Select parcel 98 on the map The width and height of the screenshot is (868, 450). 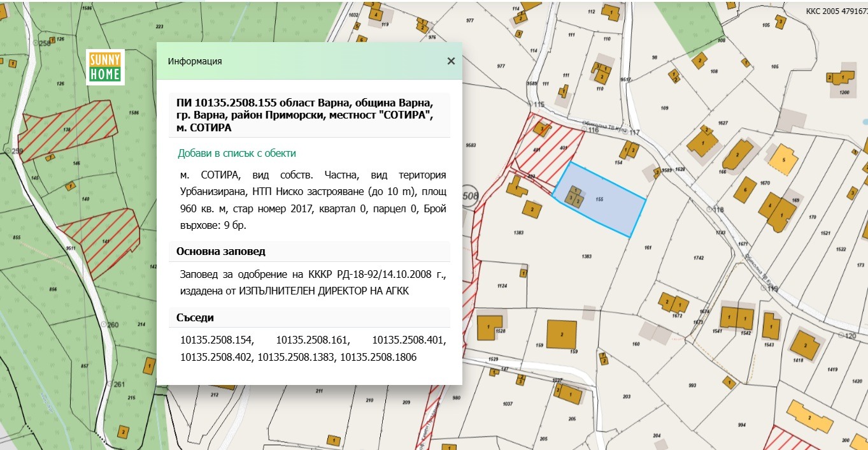(x=654, y=57)
